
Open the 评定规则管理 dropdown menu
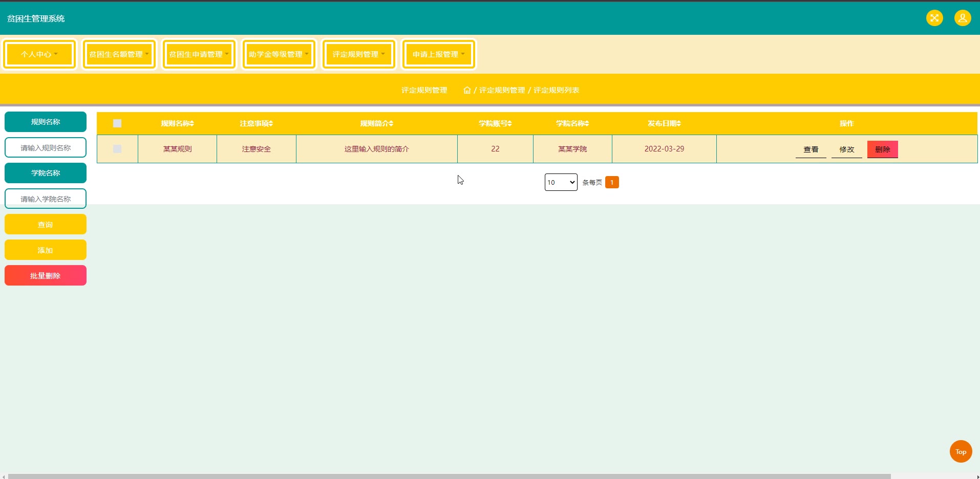point(359,54)
